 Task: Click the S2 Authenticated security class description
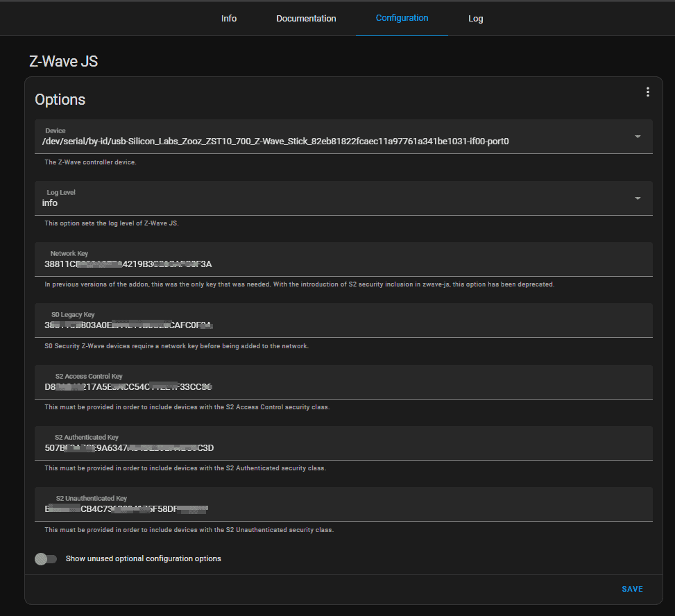point(185,468)
